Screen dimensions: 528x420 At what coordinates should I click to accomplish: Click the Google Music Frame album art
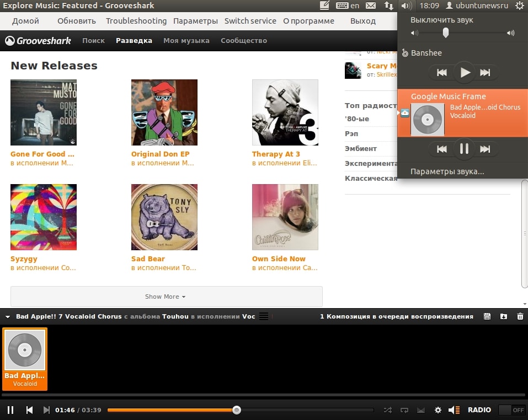pyautogui.click(x=428, y=120)
